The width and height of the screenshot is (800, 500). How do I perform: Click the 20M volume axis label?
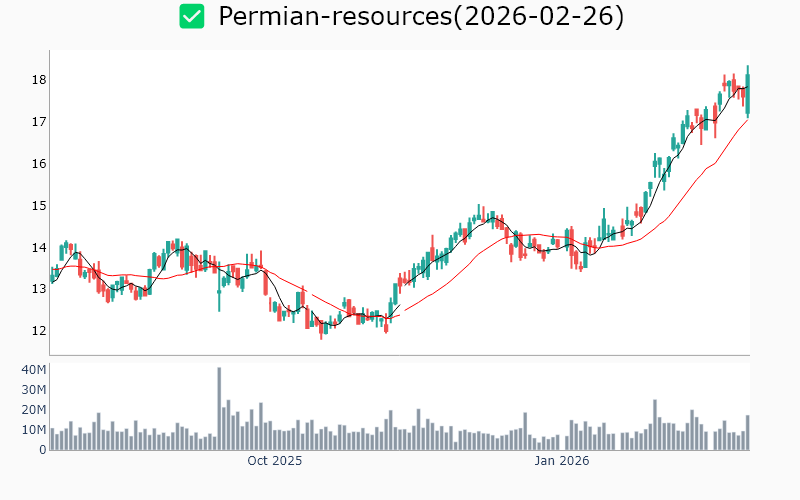pyautogui.click(x=34, y=410)
